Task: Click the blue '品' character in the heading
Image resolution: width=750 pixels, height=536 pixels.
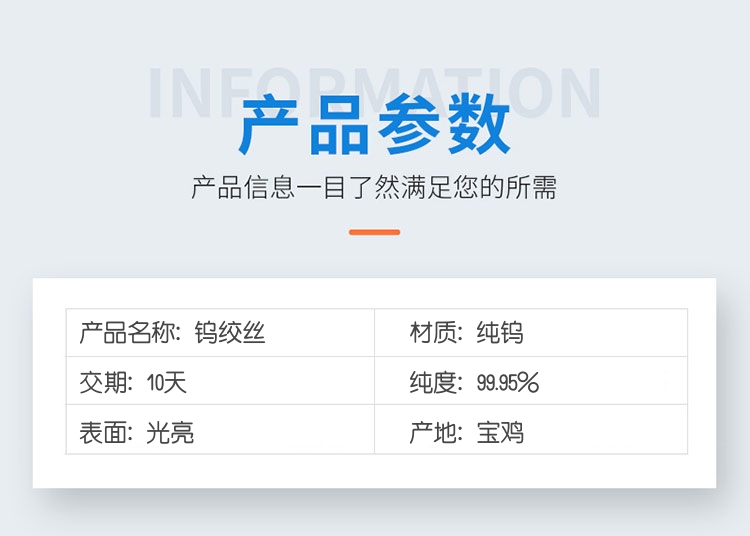Action: pyautogui.click(x=341, y=126)
